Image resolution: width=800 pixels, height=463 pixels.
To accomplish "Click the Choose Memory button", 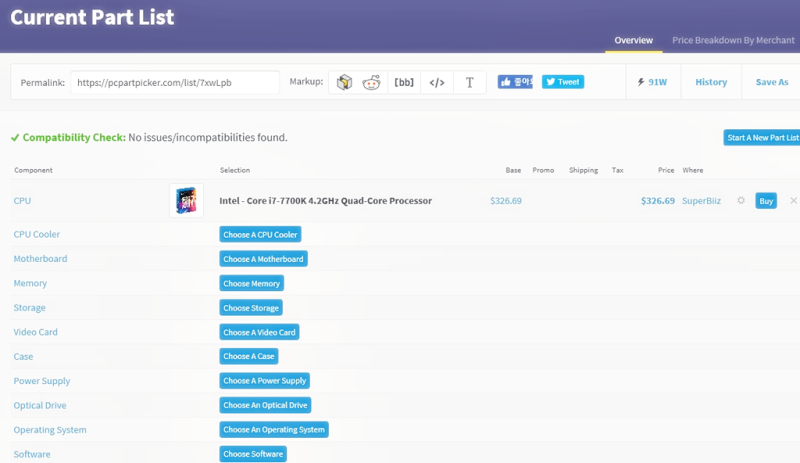I will coord(252,283).
